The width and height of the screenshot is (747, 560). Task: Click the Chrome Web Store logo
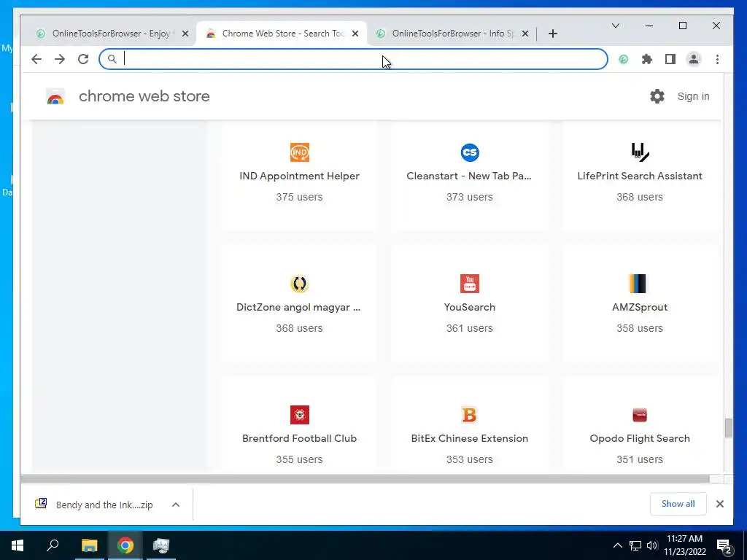(x=55, y=97)
